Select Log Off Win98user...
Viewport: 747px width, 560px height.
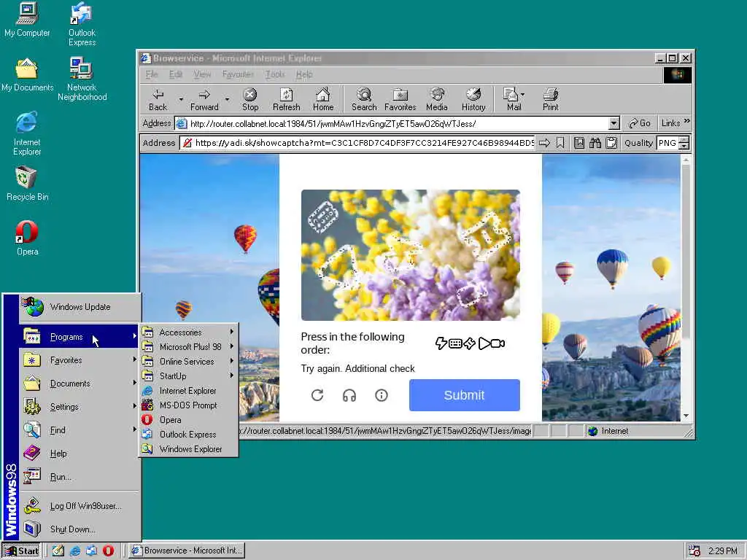coord(80,506)
